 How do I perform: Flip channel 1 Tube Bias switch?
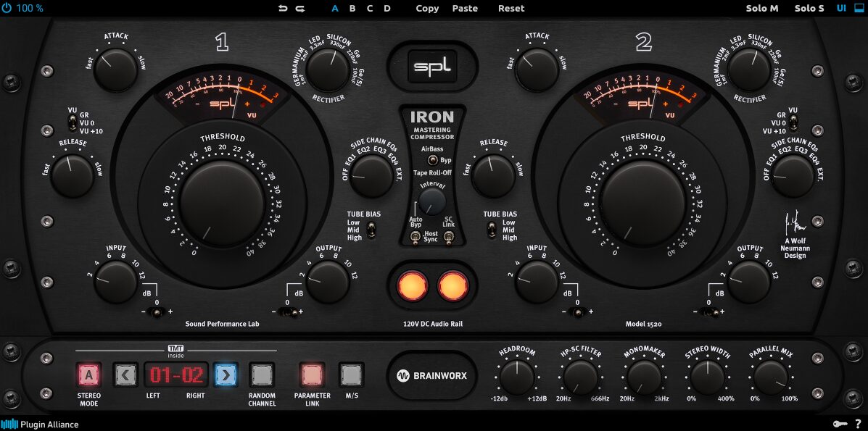coord(371,229)
